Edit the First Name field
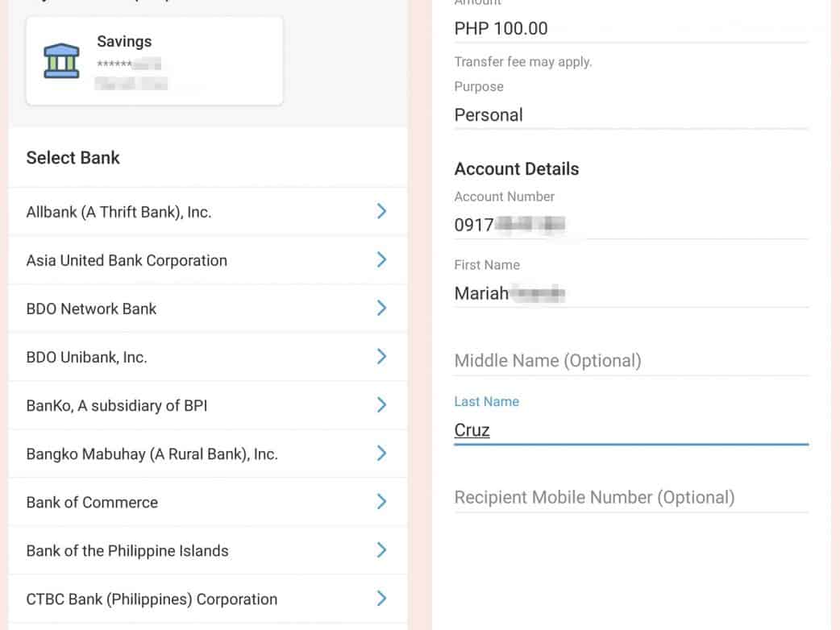The height and width of the screenshot is (630, 840). 630,293
